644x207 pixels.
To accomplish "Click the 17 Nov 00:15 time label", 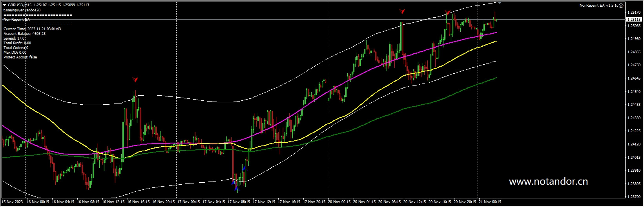I will coord(189,202).
